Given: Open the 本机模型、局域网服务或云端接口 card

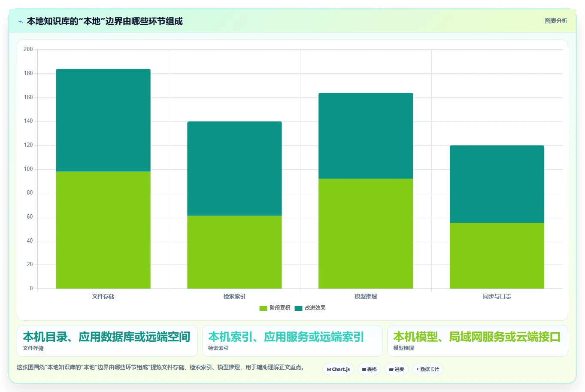Looking at the screenshot, I should tap(477, 341).
